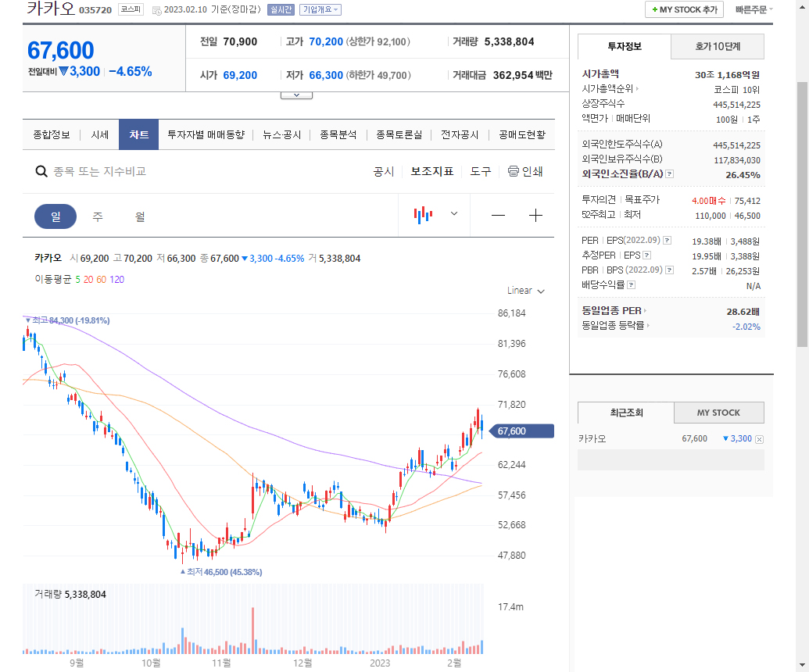Click the 최고 84,300 chart high marker
Screen dimensions: 809x672
(67, 320)
